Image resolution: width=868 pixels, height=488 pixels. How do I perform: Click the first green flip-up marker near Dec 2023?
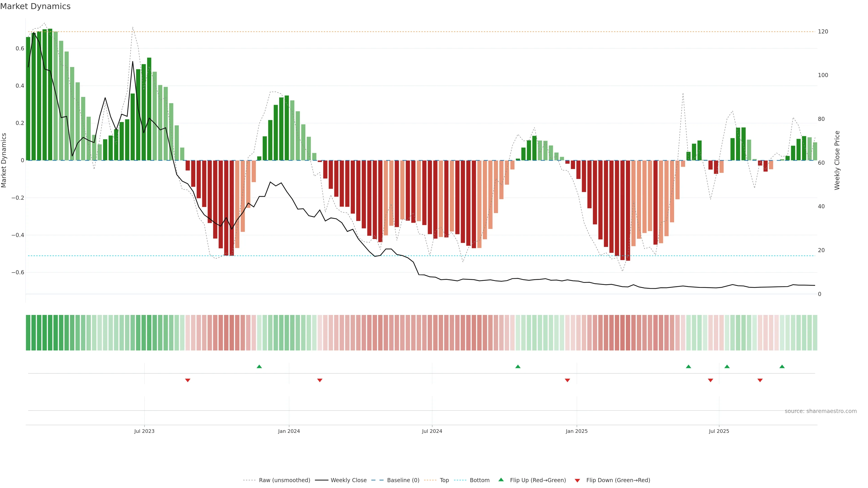coord(259,366)
